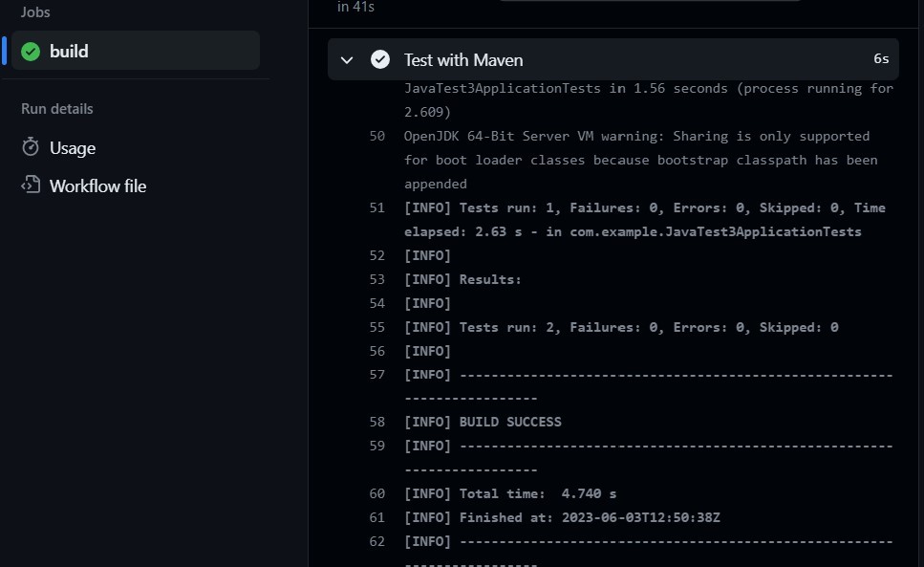Click the 'Run details' sidebar heading
The height and width of the screenshot is (567, 924).
pyautogui.click(x=57, y=109)
